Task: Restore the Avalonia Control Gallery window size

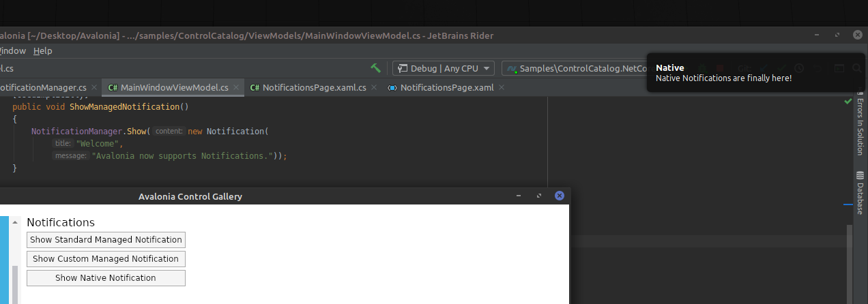Action: (x=539, y=196)
